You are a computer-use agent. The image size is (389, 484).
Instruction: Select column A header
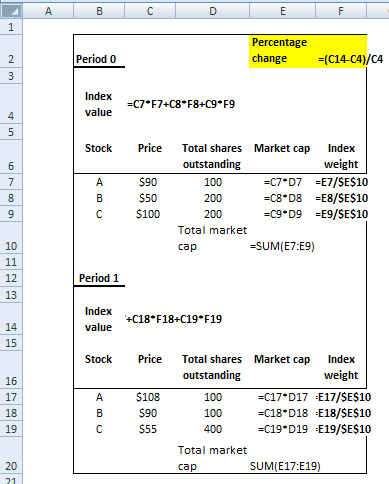(x=48, y=11)
